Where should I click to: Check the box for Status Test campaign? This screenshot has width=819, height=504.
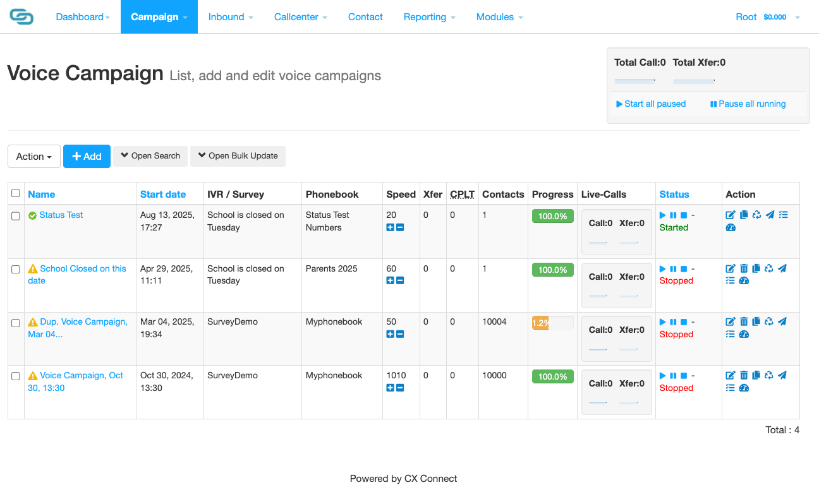click(x=16, y=216)
